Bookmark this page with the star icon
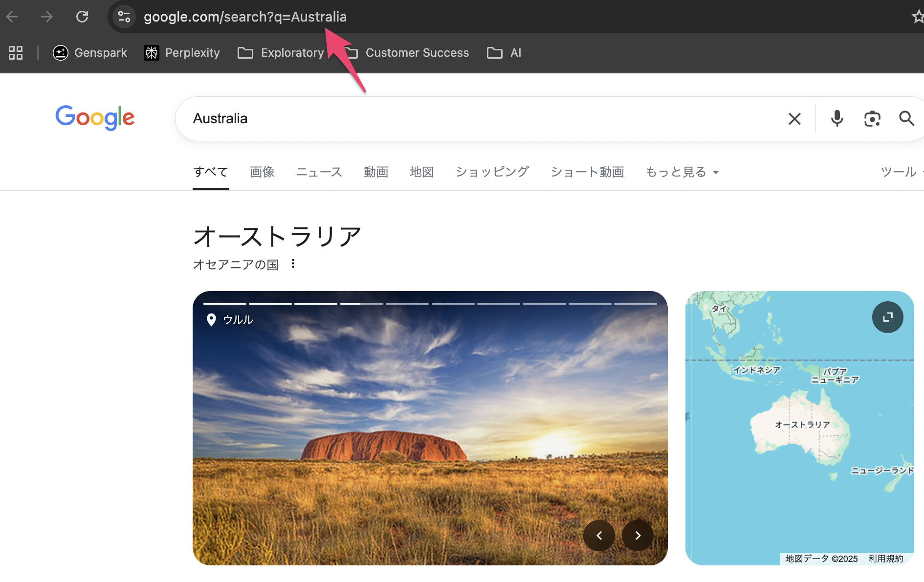This screenshot has height=582, width=924. pos(918,17)
